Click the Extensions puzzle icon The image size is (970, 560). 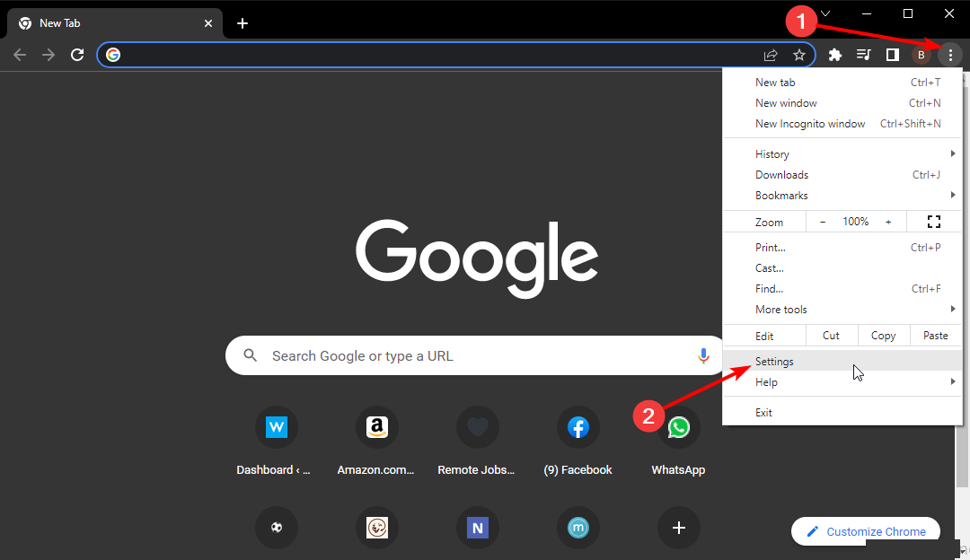click(834, 55)
